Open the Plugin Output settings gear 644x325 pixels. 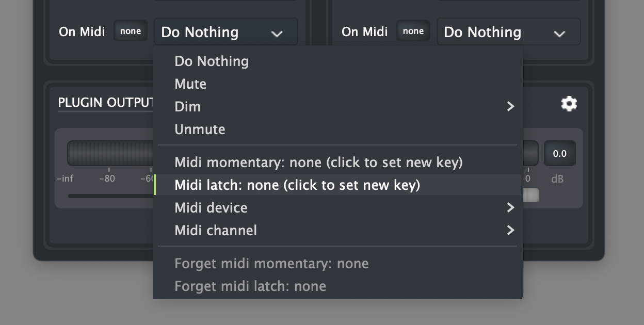569,104
